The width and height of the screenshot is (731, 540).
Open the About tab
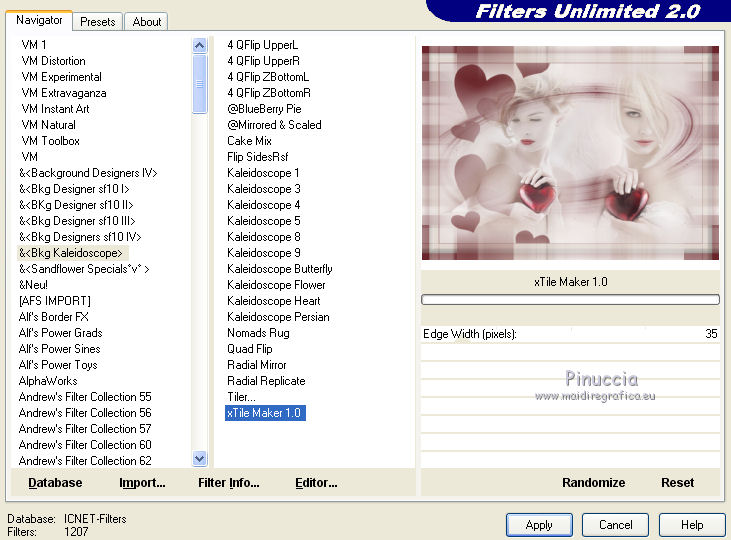146,21
